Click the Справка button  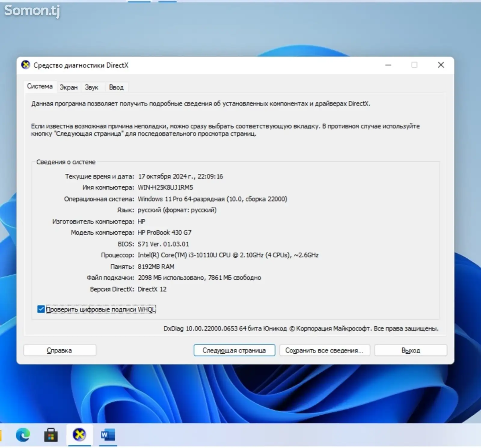coord(60,350)
